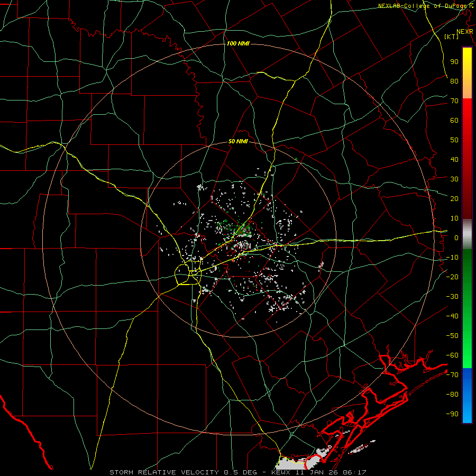Pick the -40 scale value
Viewport: 476px width, 476px height.
452,316
